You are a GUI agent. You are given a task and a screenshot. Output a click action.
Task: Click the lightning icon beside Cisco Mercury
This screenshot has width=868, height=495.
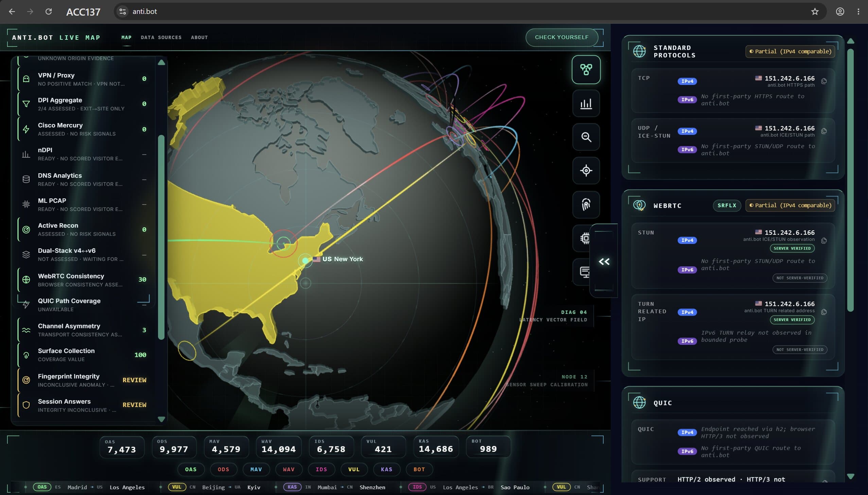[x=26, y=129]
